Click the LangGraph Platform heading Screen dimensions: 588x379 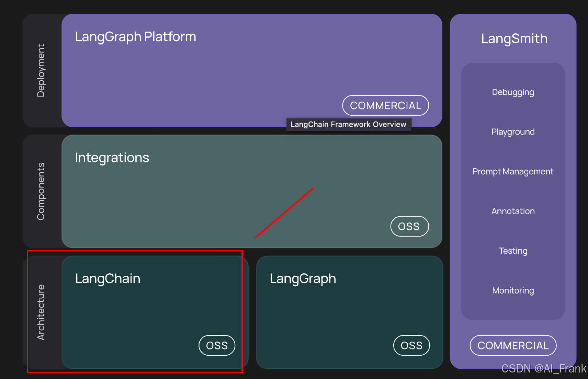pos(136,37)
